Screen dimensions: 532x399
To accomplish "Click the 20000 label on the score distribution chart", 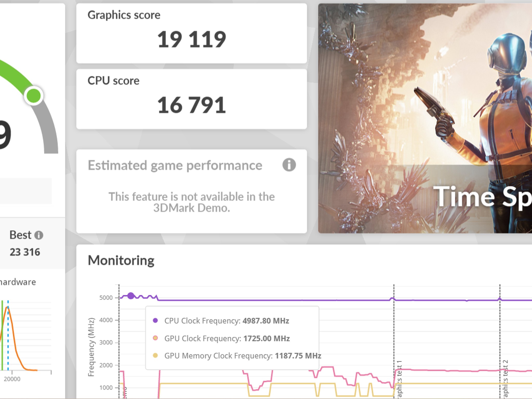I will [12, 379].
